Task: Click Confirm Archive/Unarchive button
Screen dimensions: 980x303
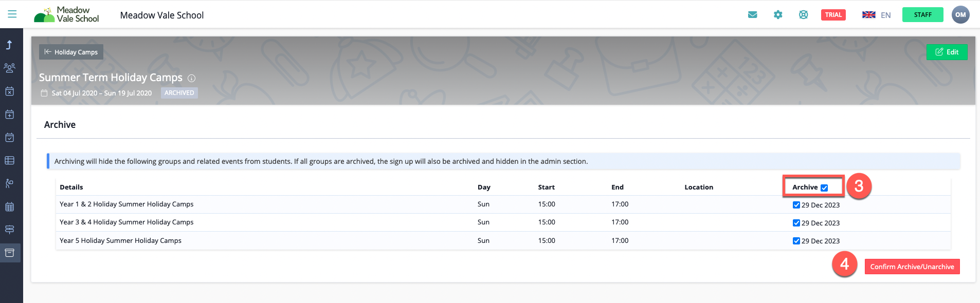Action: click(912, 267)
